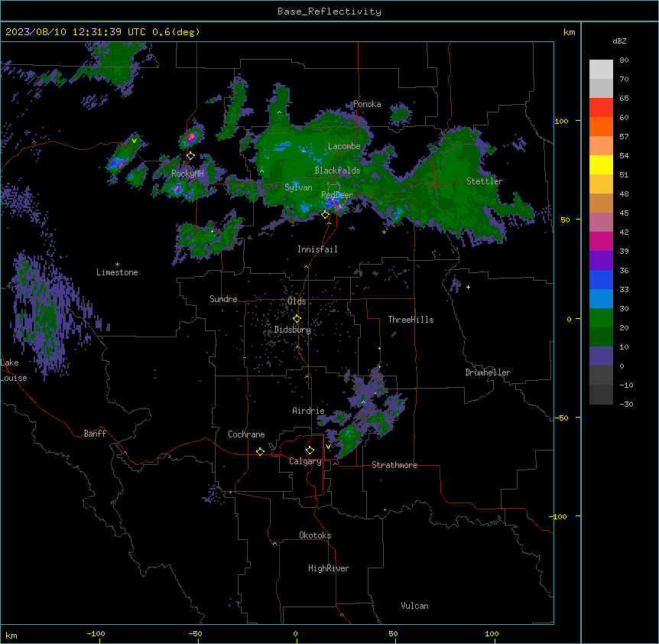Viewport: 659px width, 644px height.
Task: Click the -100 tick on the right axis
Action: click(x=559, y=516)
